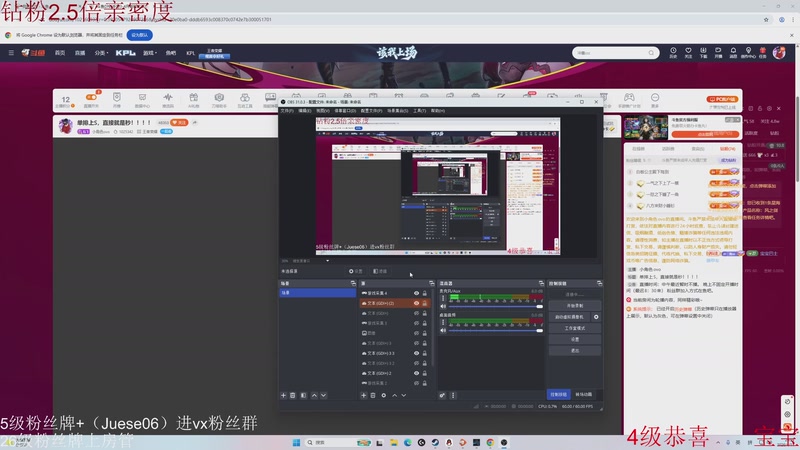Remove selected scene with trash icon in scenes panel

(293, 395)
